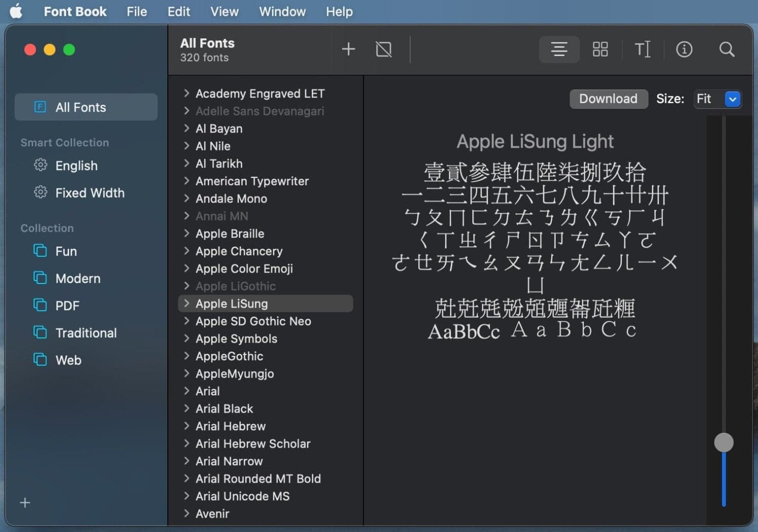This screenshot has height=532, width=758.
Task: Open the sample text view
Action: click(643, 49)
